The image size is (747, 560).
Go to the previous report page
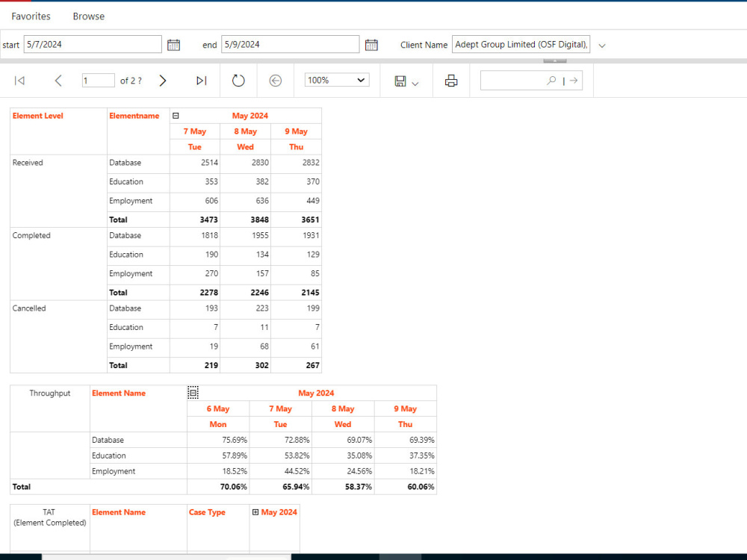tap(58, 81)
